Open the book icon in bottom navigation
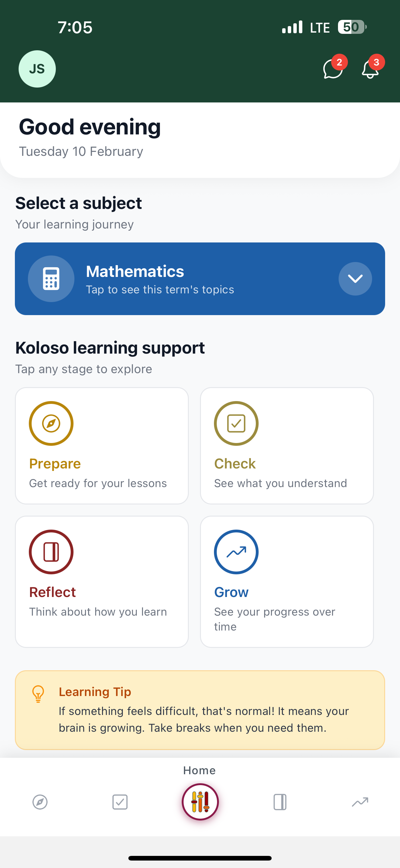Viewport: 400px width, 868px height. tap(280, 802)
